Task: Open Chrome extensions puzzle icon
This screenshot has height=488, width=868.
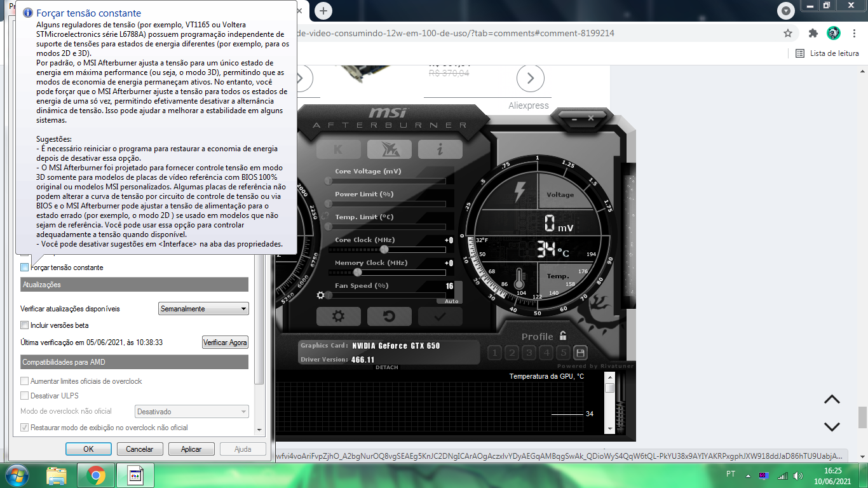Action: click(813, 33)
